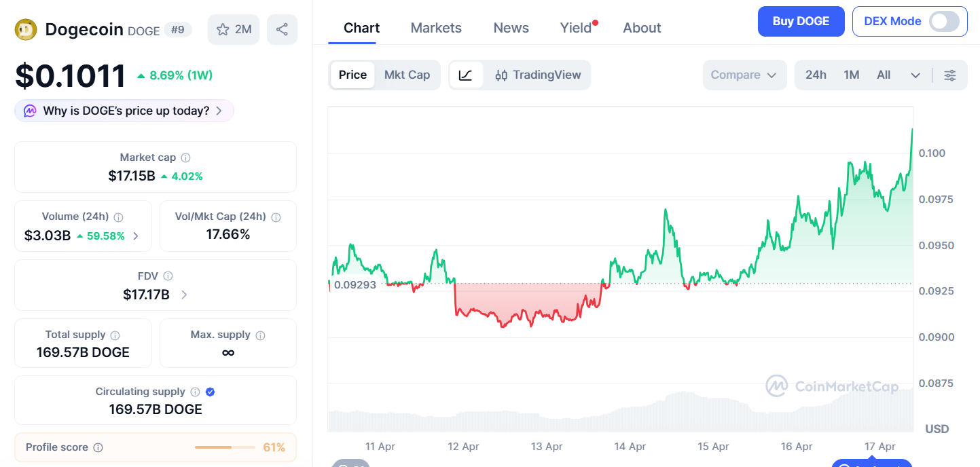Click the Total supply info icon

(x=115, y=335)
